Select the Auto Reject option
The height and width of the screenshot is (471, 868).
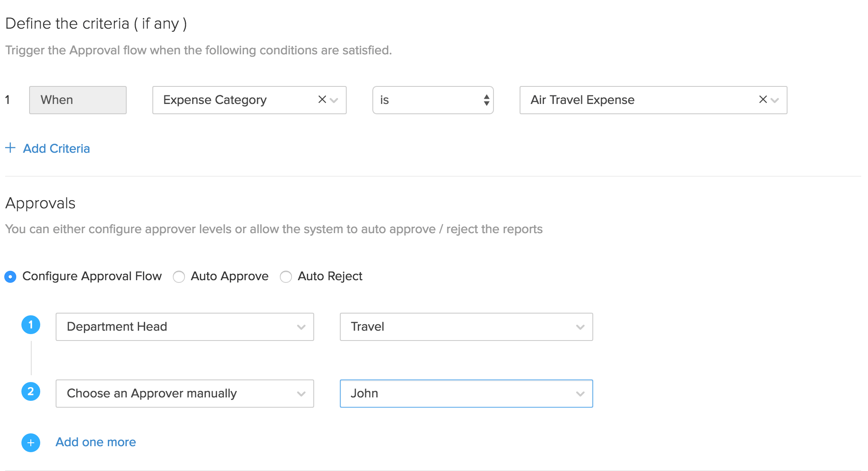[x=286, y=276]
